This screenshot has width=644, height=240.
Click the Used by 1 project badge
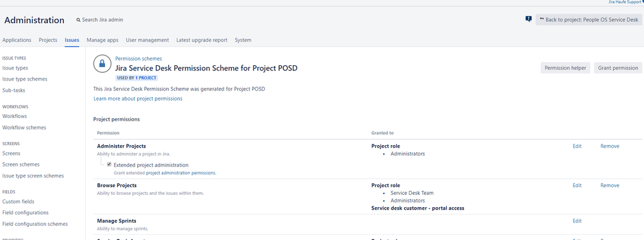137,77
